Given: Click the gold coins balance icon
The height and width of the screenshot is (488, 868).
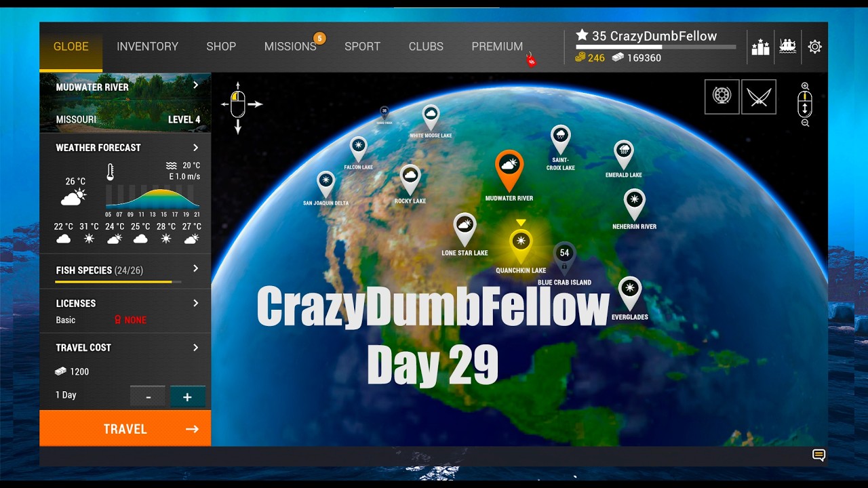Looking at the screenshot, I should click(x=580, y=58).
